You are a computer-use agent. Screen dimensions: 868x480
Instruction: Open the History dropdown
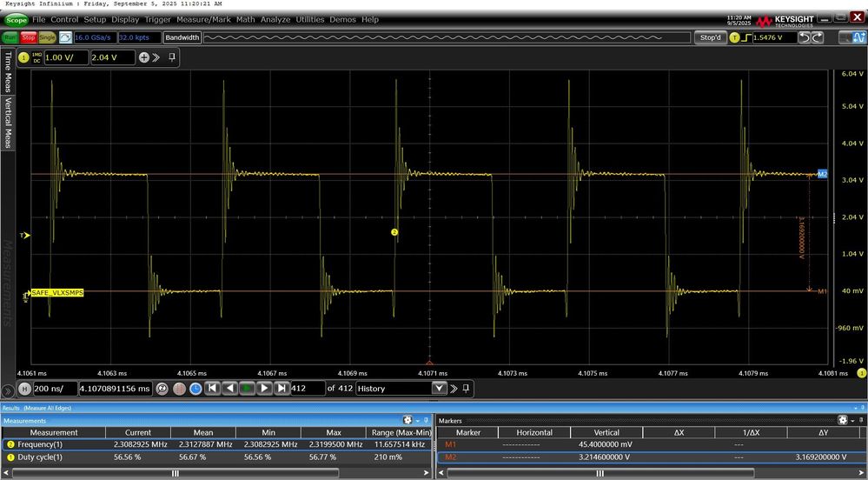pos(439,389)
